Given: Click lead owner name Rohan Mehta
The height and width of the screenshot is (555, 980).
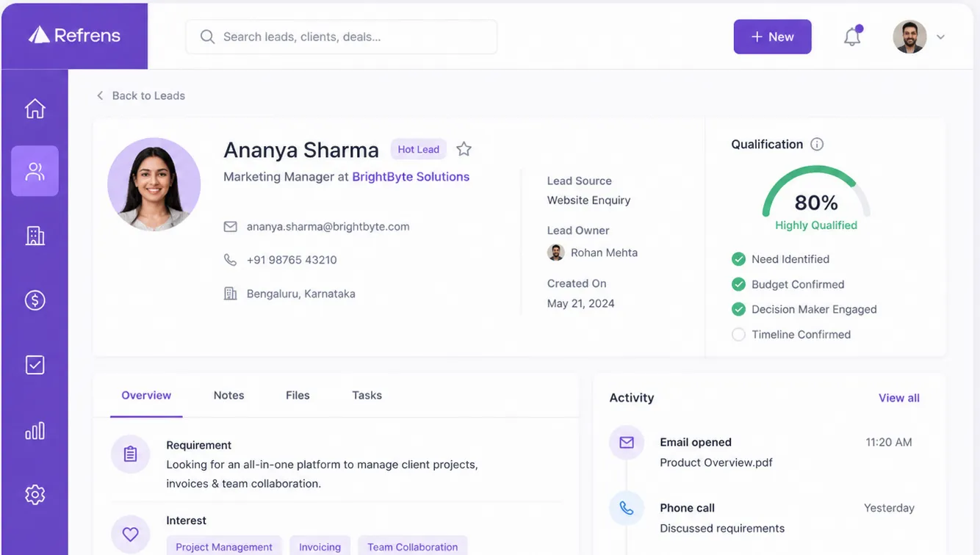Looking at the screenshot, I should 604,253.
